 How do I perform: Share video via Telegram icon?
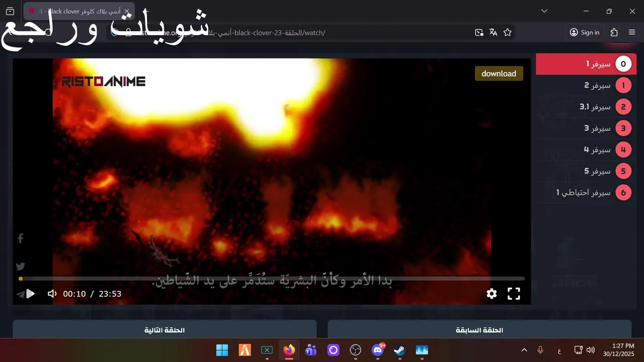[21, 294]
